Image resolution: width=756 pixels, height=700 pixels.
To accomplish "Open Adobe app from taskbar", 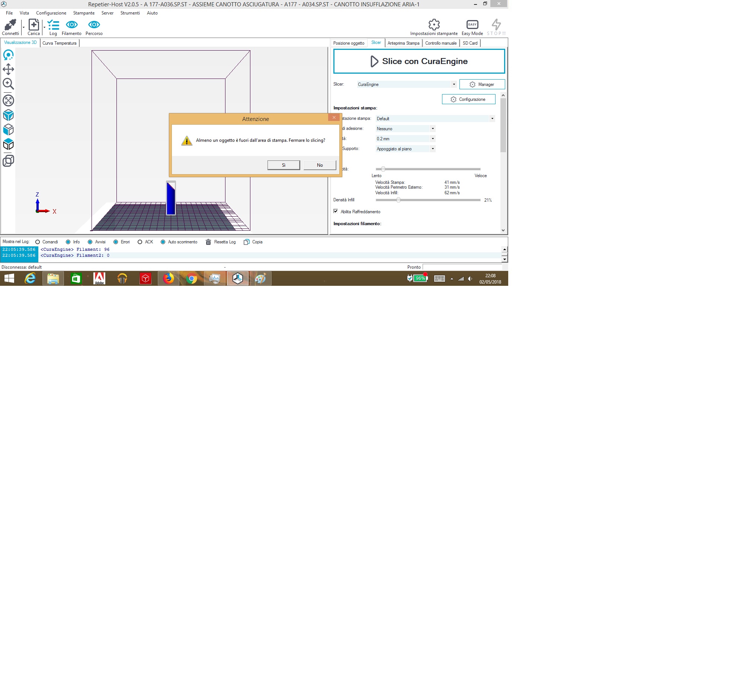I will point(99,279).
